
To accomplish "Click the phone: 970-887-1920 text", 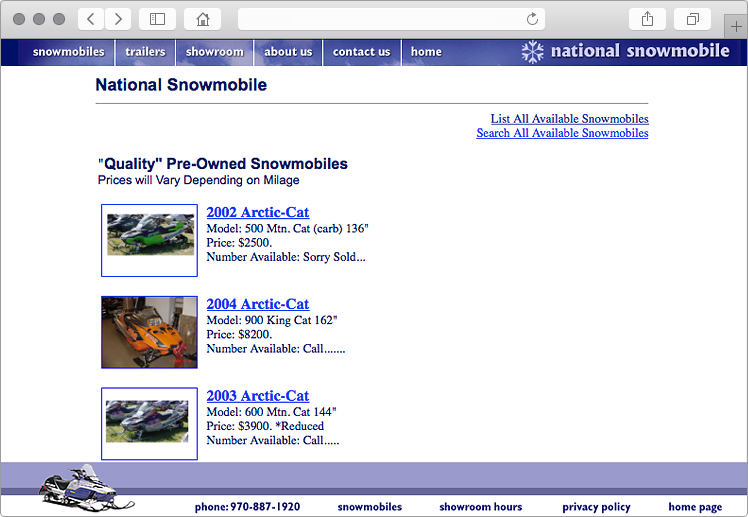I will point(247,507).
